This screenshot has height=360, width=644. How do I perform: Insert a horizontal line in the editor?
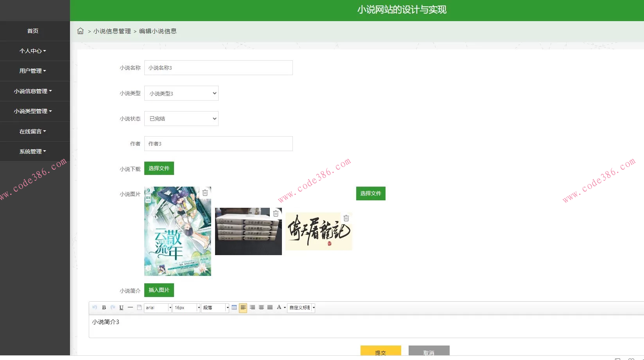tap(131, 308)
